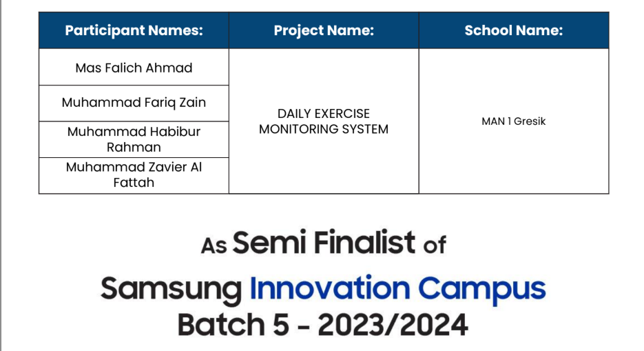The width and height of the screenshot is (644, 351).
Task: Select the Project Name column header
Action: 324,30
